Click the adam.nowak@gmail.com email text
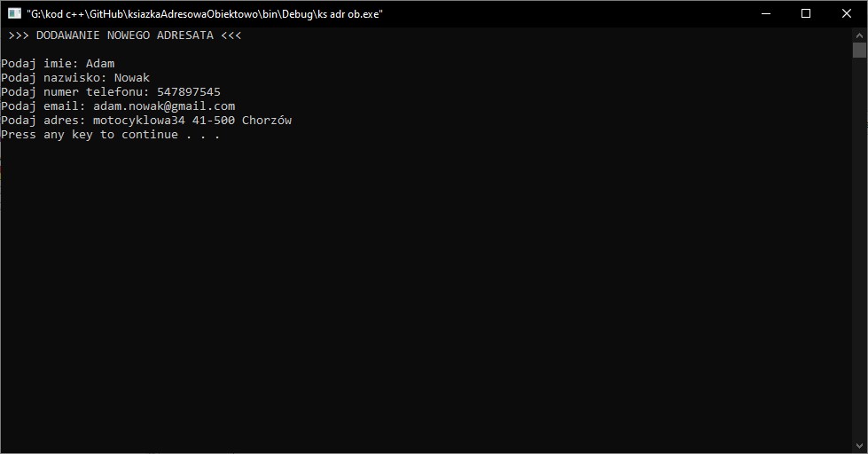The width and height of the screenshot is (868, 454). [x=164, y=106]
